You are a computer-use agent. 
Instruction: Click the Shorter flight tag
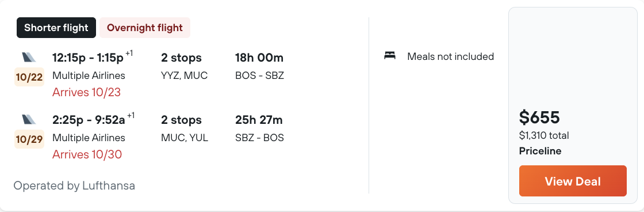pyautogui.click(x=56, y=28)
